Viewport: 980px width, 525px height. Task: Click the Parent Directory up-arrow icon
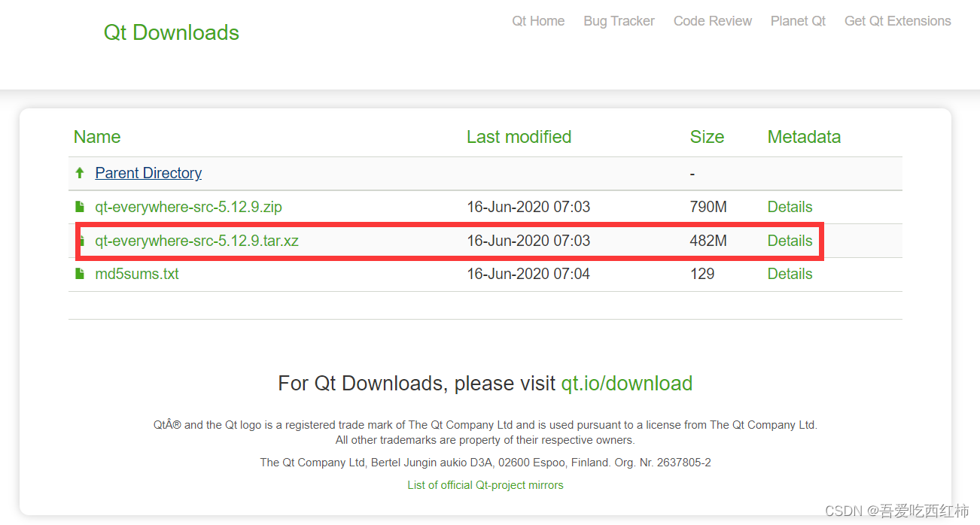(80, 173)
